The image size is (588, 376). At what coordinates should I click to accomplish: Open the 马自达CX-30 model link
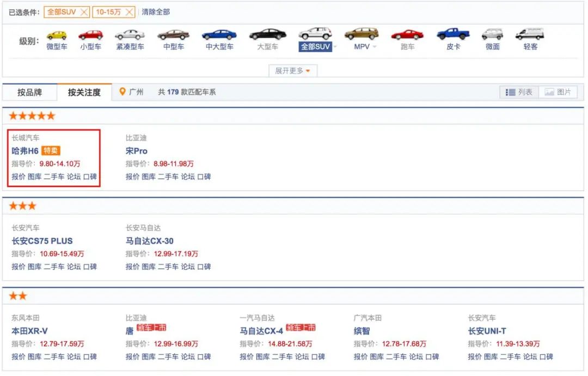(x=150, y=241)
